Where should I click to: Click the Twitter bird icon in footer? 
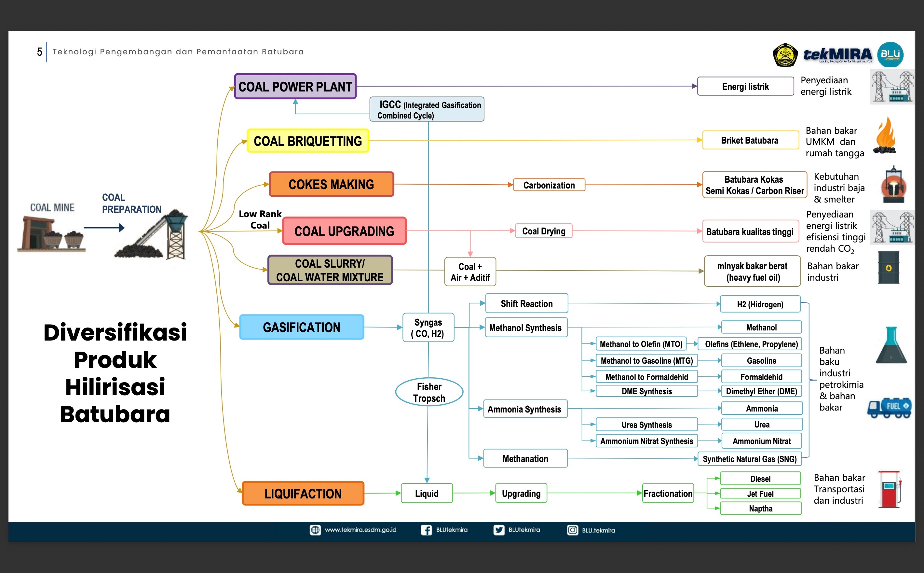[x=499, y=530]
